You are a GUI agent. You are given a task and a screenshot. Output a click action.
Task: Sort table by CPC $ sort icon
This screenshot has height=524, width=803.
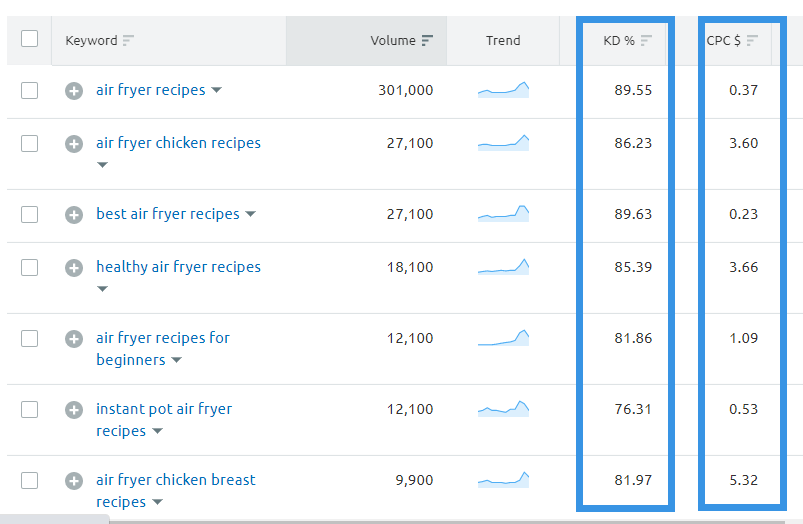point(752,41)
